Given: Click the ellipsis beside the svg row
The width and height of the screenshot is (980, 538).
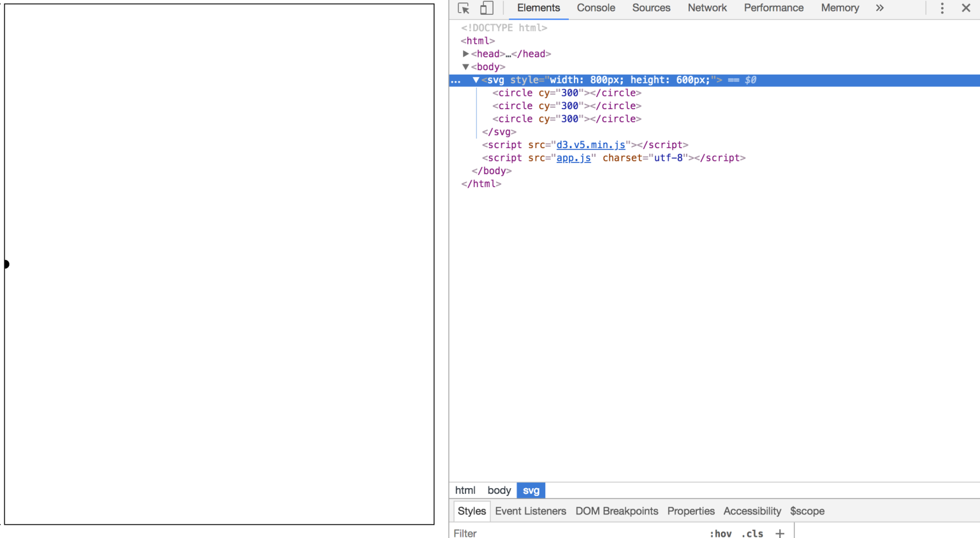Looking at the screenshot, I should pyautogui.click(x=456, y=80).
